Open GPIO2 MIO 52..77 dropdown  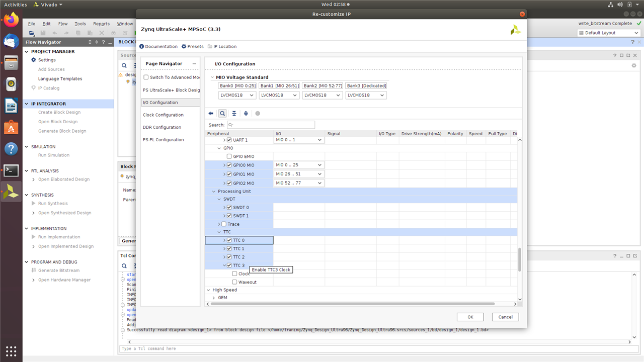point(299,183)
